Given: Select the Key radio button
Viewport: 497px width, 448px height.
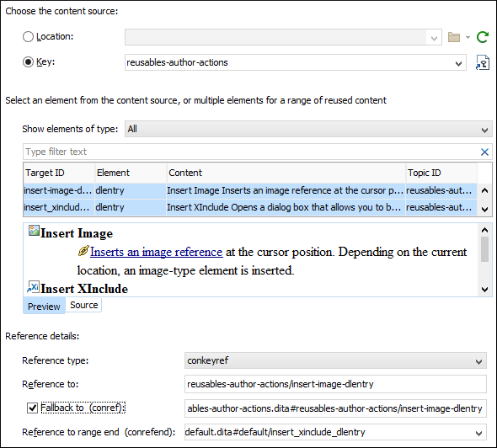Looking at the screenshot, I should click(x=28, y=61).
